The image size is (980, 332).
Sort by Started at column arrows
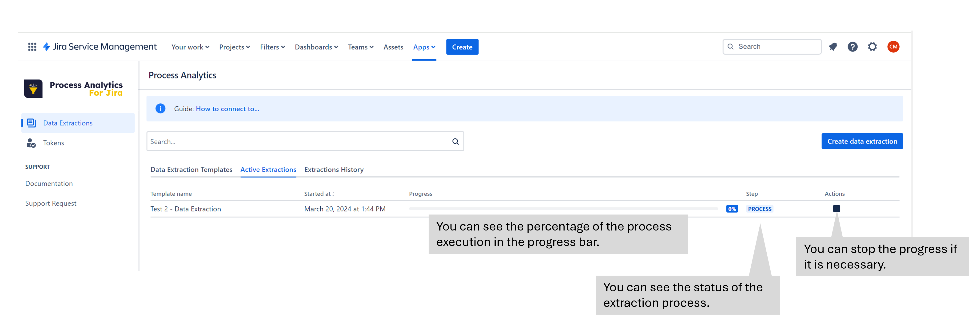tap(333, 194)
